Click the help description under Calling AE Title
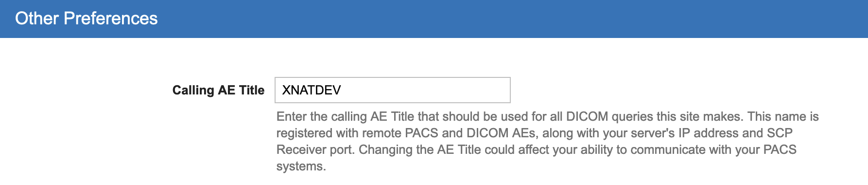The height and width of the screenshot is (185, 868). point(548,141)
